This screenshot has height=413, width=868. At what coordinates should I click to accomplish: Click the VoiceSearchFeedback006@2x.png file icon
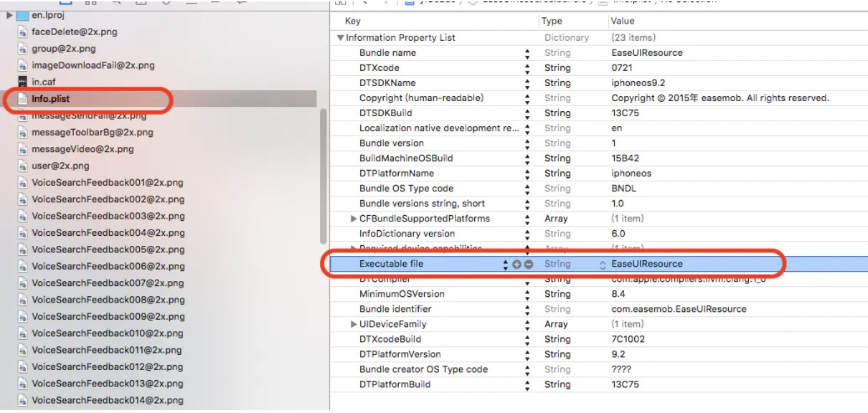[22, 266]
